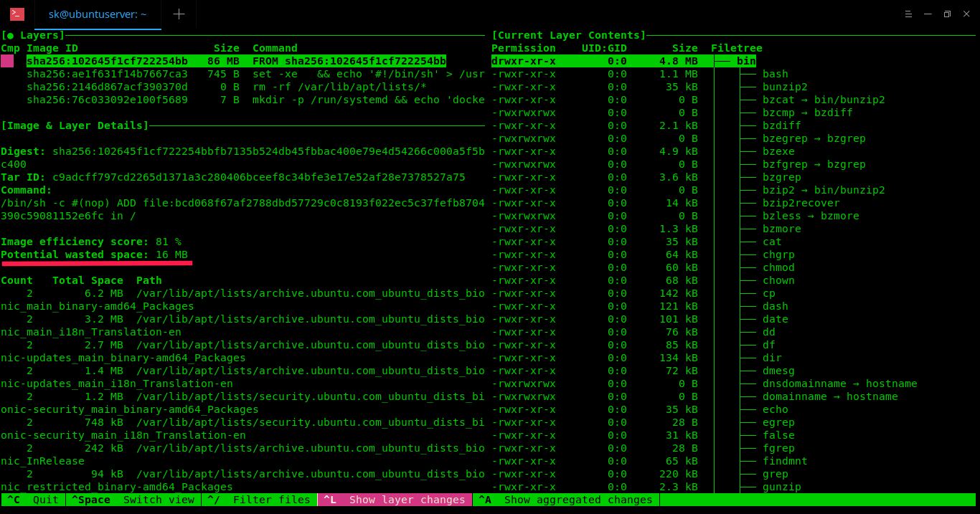Select the rm -rf /var/lib/apt/lists layer
The height and width of the screenshot is (514, 980).
click(x=339, y=87)
